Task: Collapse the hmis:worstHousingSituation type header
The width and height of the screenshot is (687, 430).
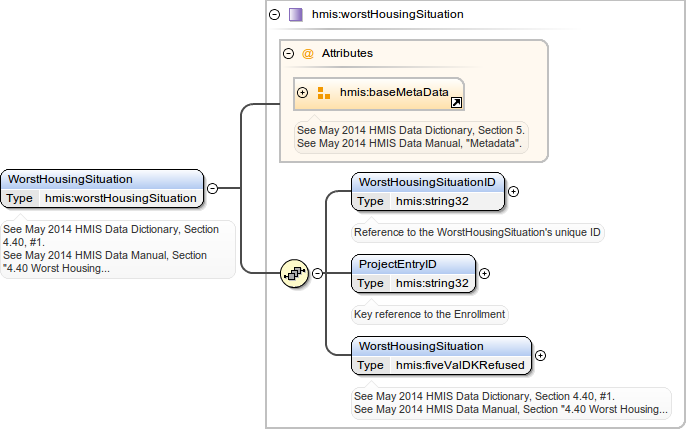Action: click(275, 15)
